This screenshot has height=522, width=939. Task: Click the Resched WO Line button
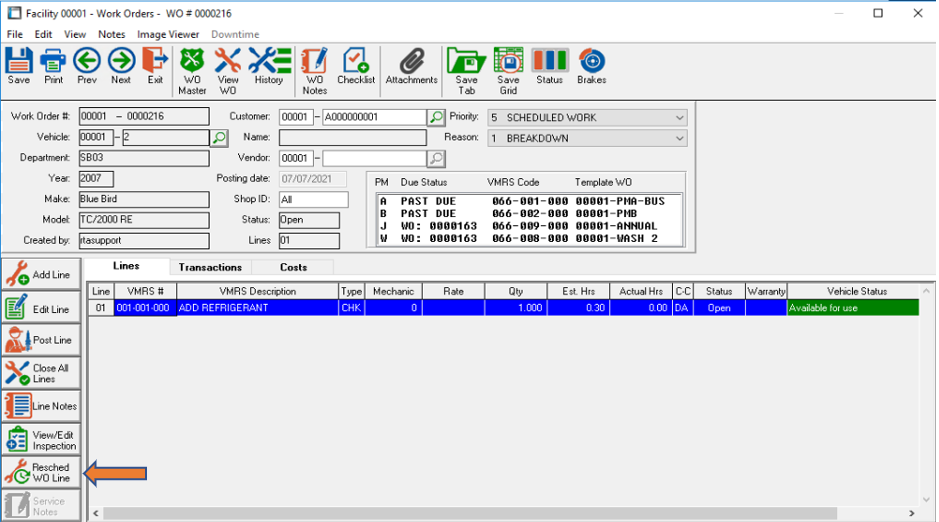[41, 472]
